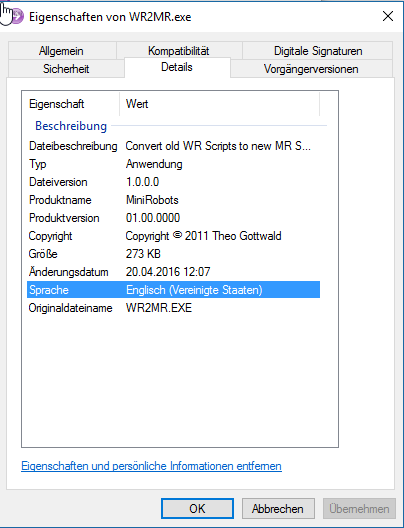
Task: Close the Eigenschaften dialog window
Action: coord(388,16)
